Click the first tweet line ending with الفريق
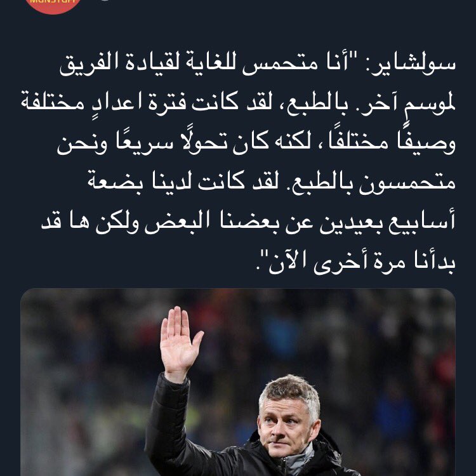Viewport: 476px width, 476px height. tap(258, 63)
